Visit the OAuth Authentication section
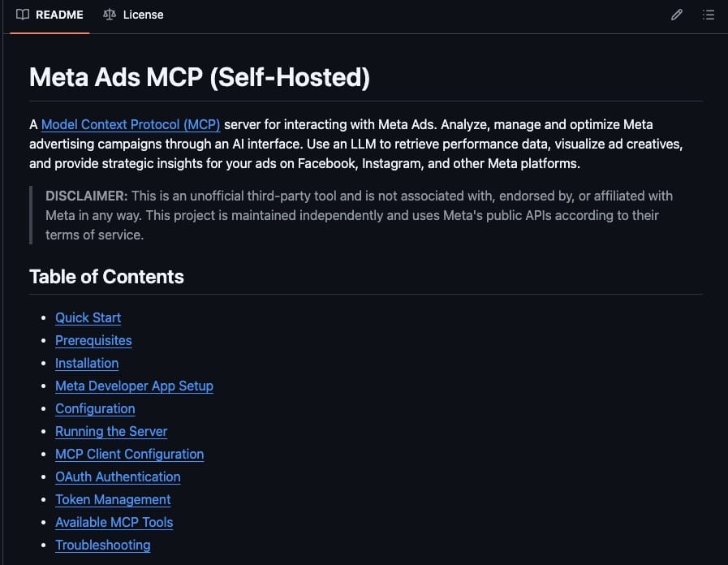Viewport: 728px width, 565px height. [x=118, y=477]
